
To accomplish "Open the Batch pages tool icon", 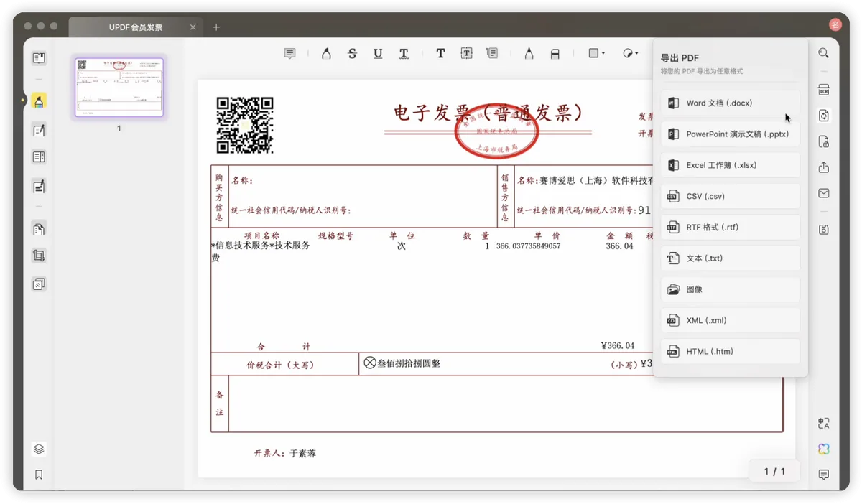I will pyautogui.click(x=39, y=284).
